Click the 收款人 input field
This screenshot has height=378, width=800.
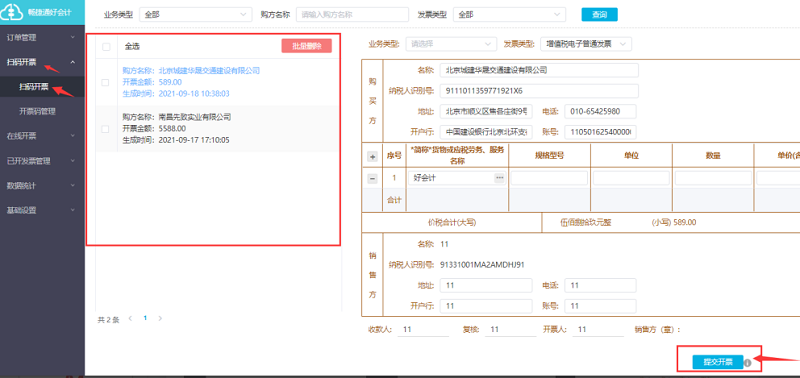[x=423, y=330]
